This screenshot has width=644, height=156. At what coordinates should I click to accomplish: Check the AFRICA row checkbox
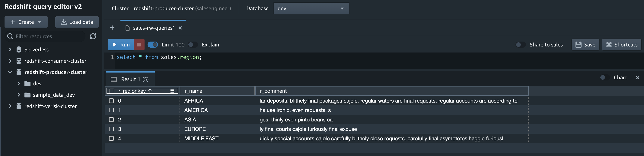[x=111, y=101]
